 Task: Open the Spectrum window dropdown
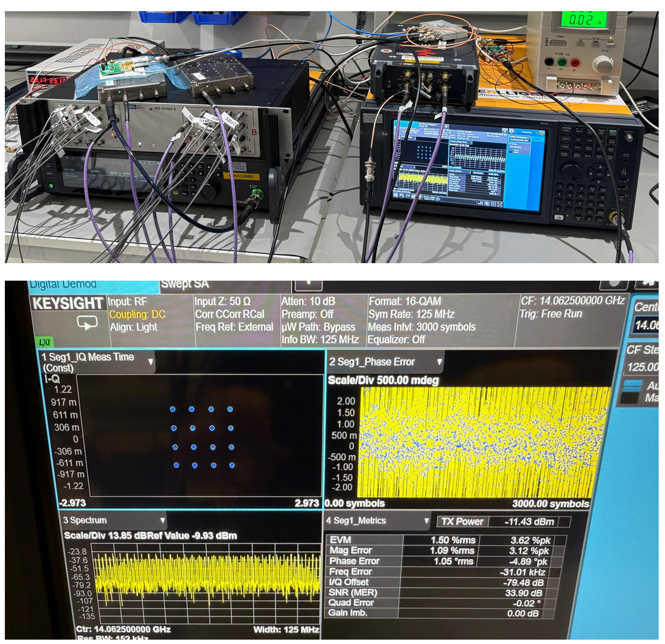[162, 520]
